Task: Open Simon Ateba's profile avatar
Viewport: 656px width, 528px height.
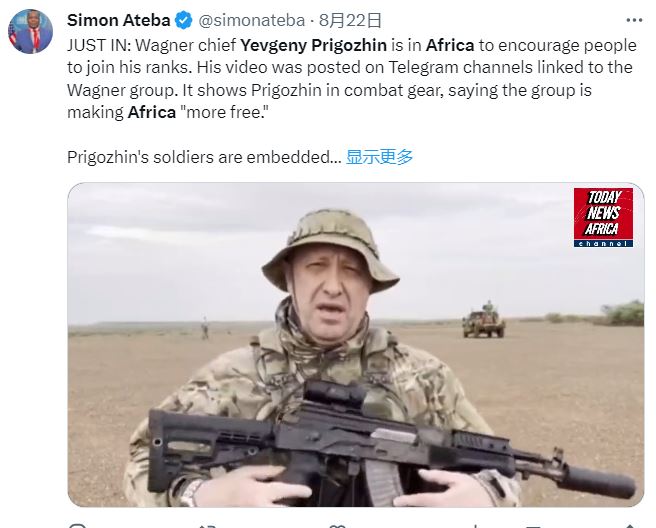Action: tap(31, 31)
